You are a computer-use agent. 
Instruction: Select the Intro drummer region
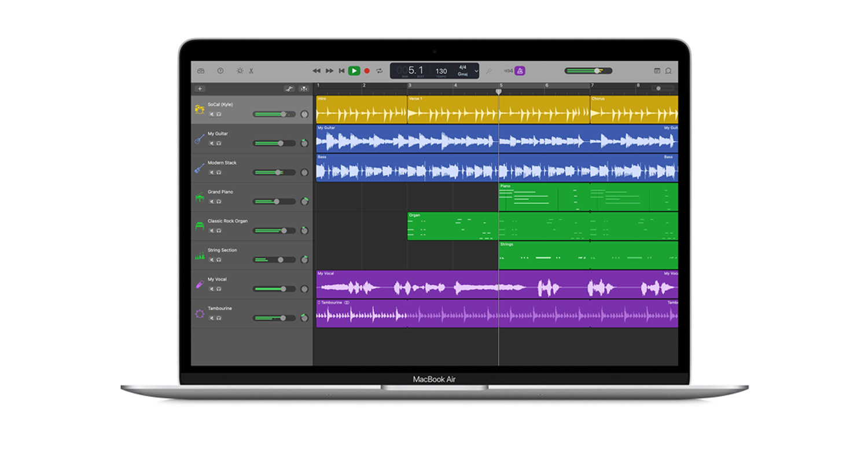point(361,109)
